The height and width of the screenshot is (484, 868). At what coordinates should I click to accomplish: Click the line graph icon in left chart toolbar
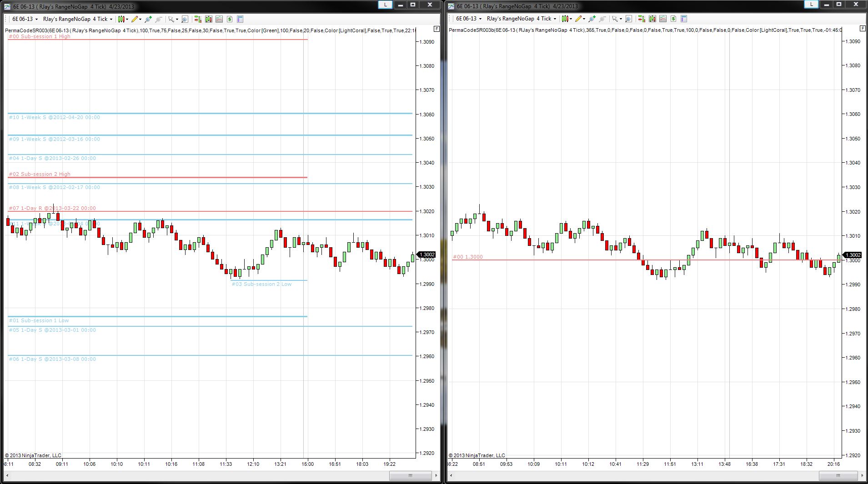coord(219,19)
